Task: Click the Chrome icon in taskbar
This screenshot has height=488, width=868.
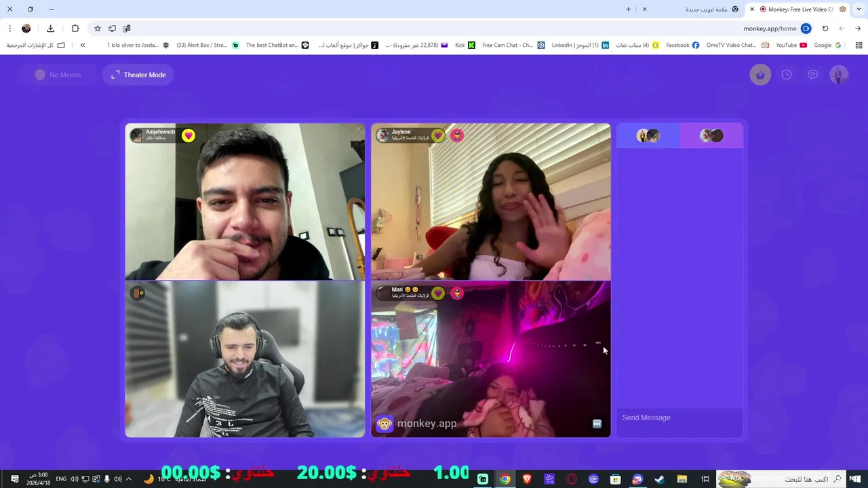Action: [505, 479]
